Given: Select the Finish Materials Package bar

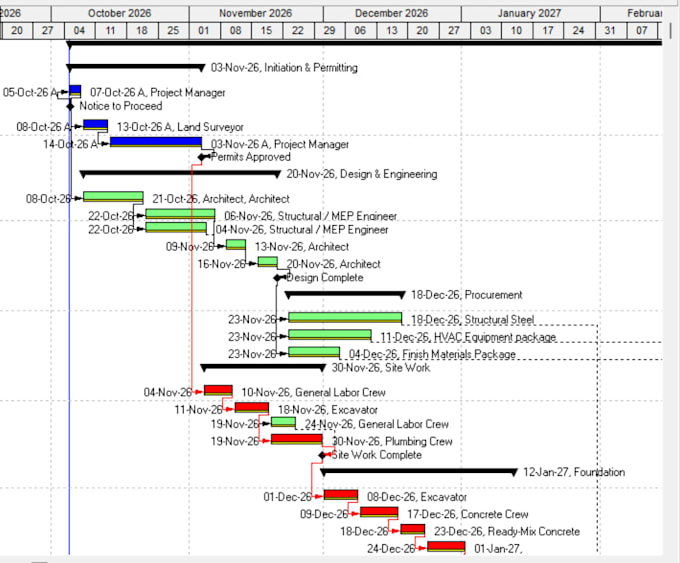Looking at the screenshot, I should tap(314, 352).
